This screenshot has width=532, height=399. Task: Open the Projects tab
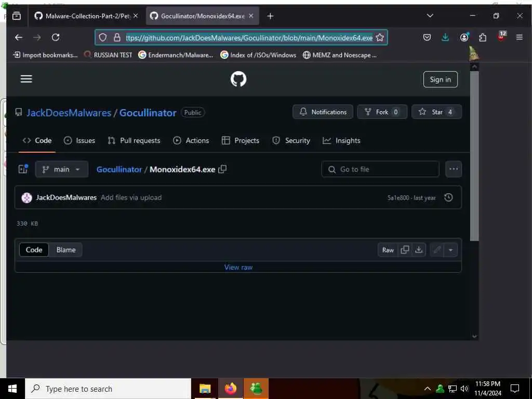tap(240, 140)
